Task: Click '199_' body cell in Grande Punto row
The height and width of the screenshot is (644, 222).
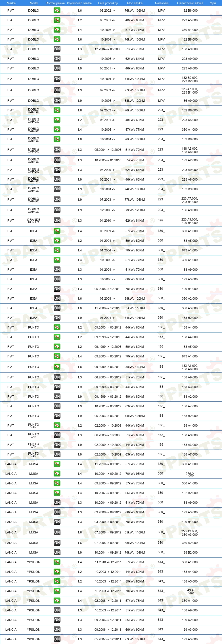Action: [161, 220]
